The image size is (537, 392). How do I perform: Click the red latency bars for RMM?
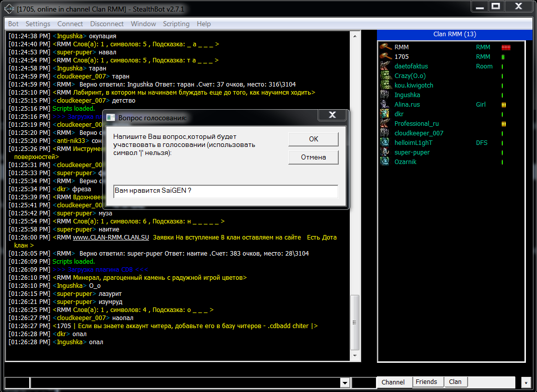(506, 47)
